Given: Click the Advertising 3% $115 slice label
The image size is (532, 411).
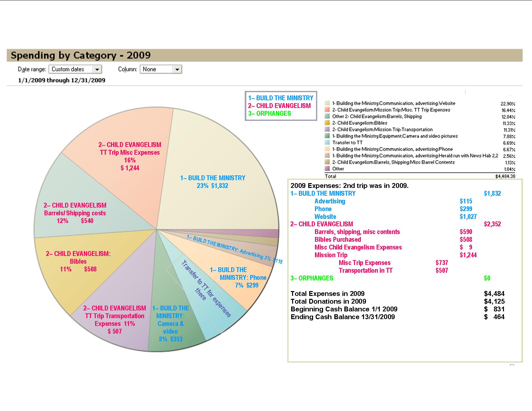Looking at the screenshot, I should (x=235, y=249).
